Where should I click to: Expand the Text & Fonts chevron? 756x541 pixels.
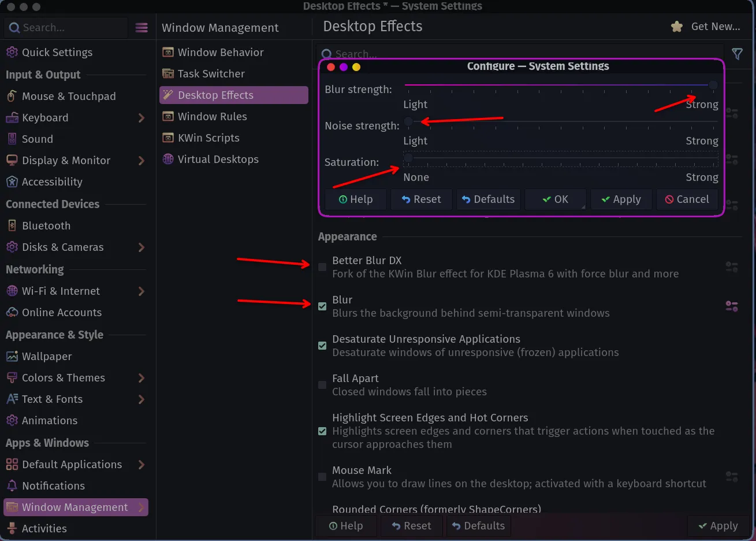141,399
